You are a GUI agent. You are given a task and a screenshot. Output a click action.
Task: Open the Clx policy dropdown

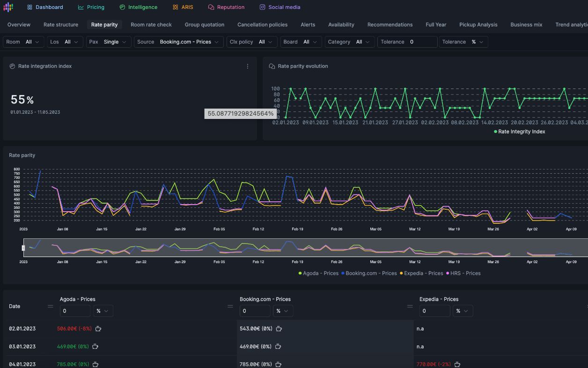252,42
